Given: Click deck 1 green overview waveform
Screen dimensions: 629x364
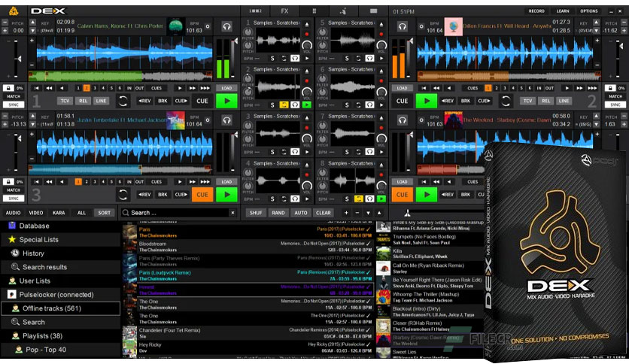Looking at the screenshot, I should (x=120, y=76).
